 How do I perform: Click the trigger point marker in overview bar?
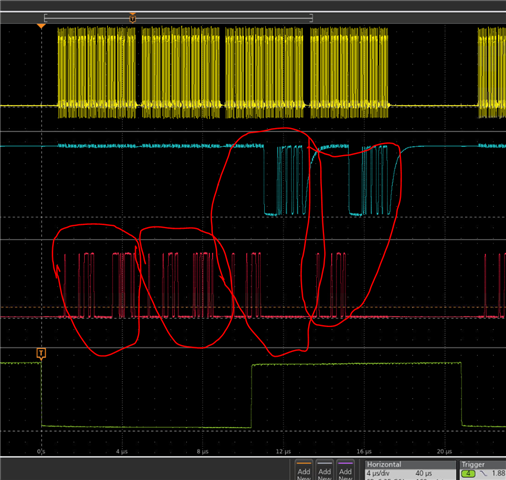132,18
